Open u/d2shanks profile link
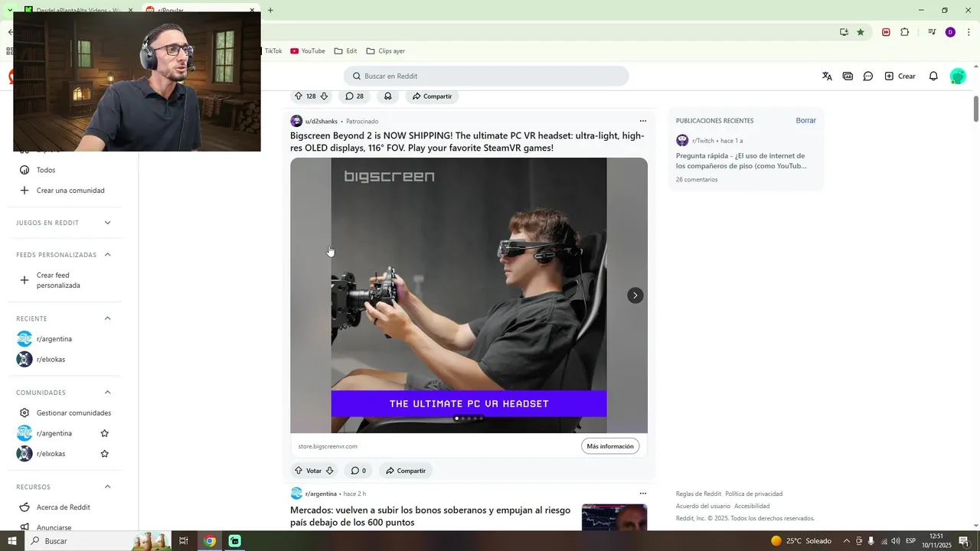 tap(321, 121)
